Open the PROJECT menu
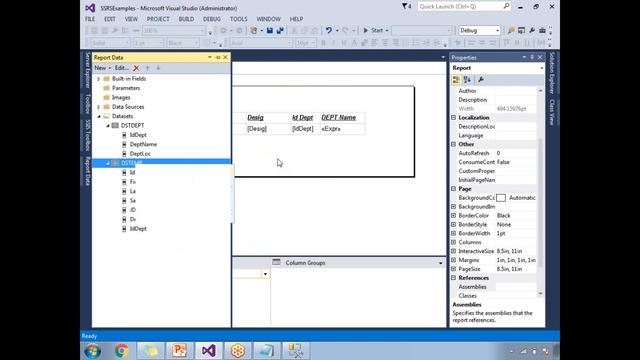The image size is (640, 360). point(158,19)
